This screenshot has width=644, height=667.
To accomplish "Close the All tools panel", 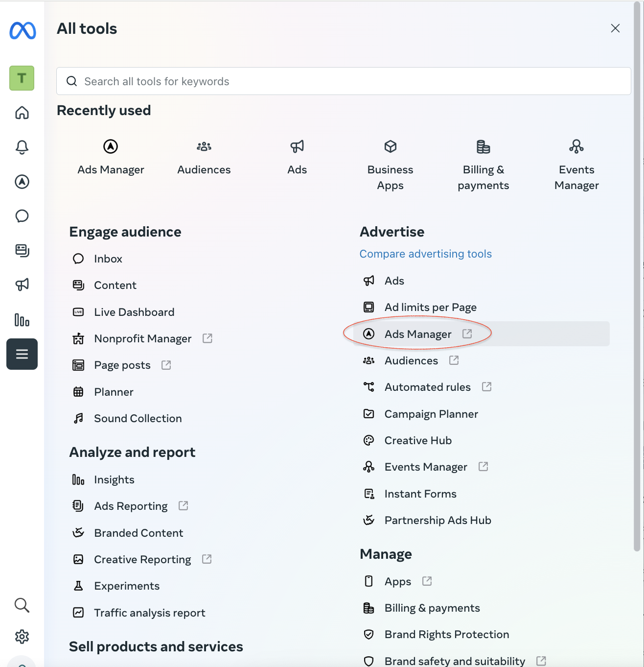I will pyautogui.click(x=615, y=28).
